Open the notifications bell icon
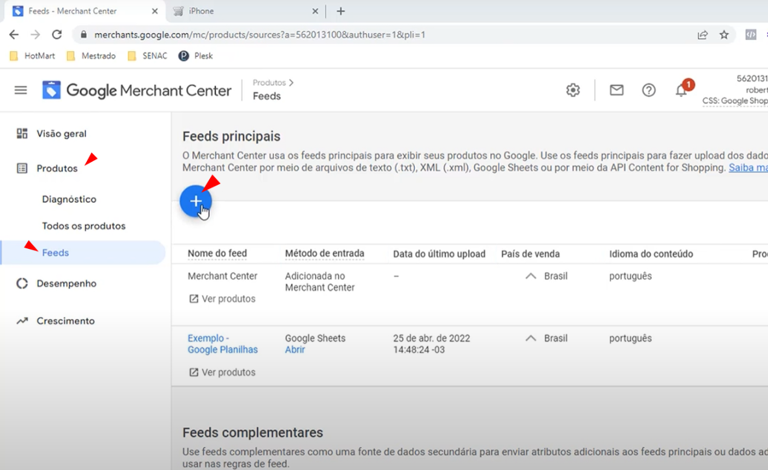768x470 pixels. 681,91
